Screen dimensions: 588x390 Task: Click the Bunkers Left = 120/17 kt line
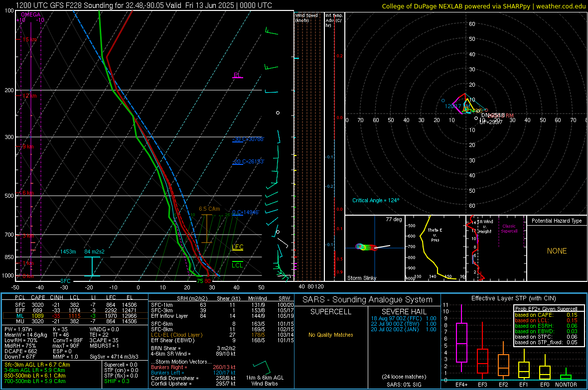click(193, 373)
